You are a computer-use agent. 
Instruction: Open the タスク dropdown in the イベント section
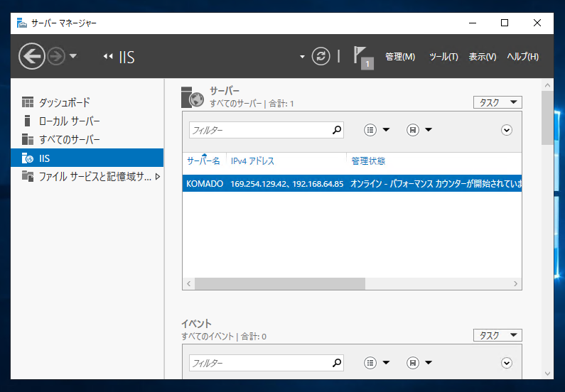[497, 335]
